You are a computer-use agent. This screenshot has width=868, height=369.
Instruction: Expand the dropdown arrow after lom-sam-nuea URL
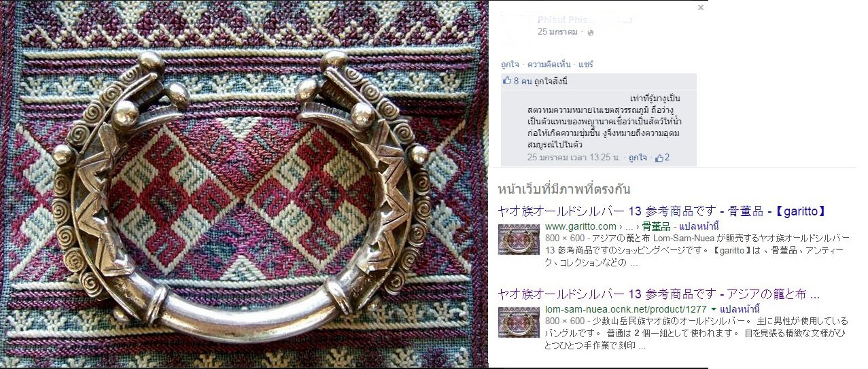click(x=714, y=310)
